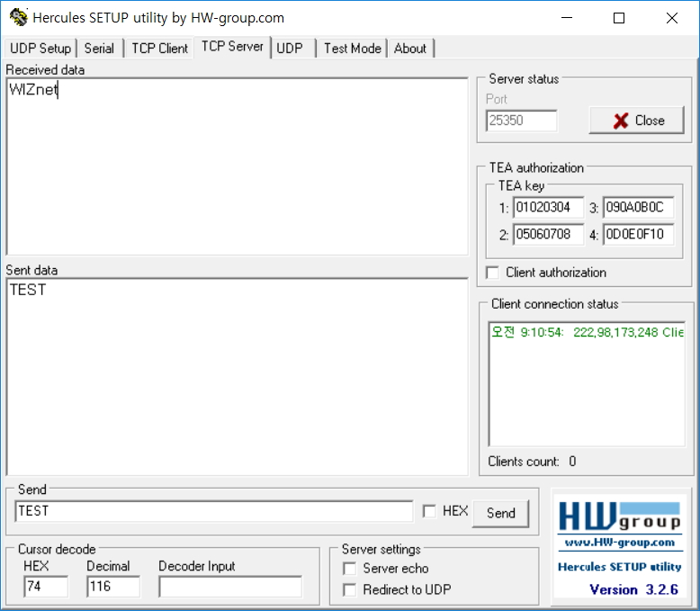The height and width of the screenshot is (611, 700).
Task: Click the Send text field containing TEST
Action: tap(214, 511)
